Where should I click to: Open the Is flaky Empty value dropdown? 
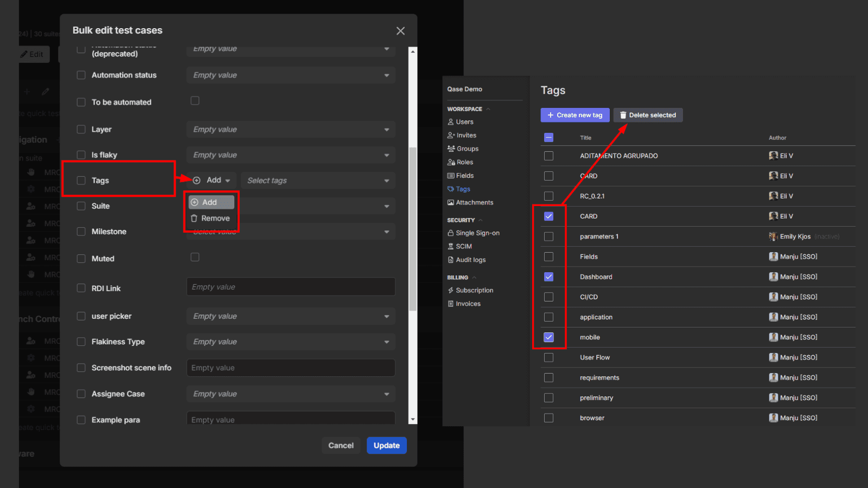coord(291,155)
